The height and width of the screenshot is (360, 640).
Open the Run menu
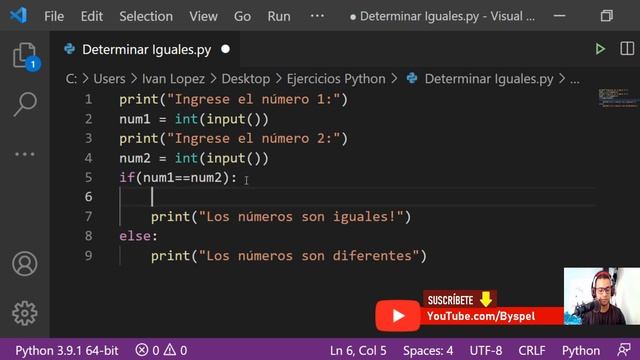(x=279, y=16)
